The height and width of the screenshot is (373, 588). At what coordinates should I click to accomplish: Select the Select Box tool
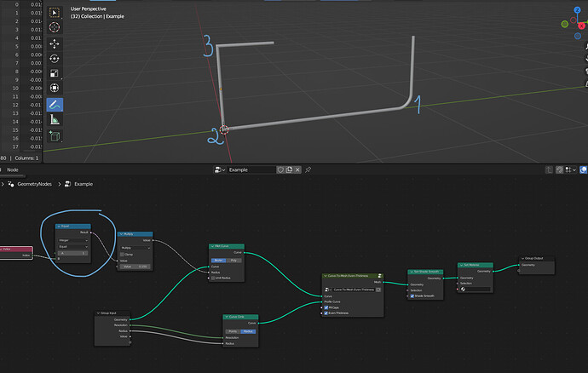55,13
